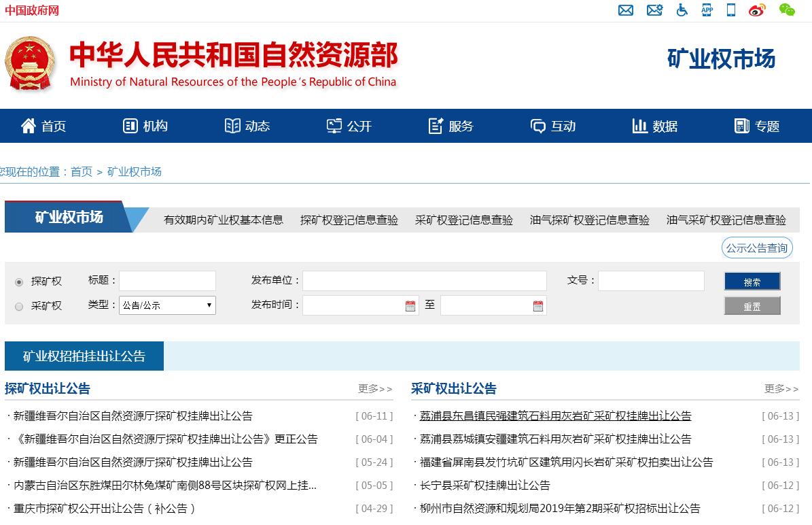Switch to 探矿权登记信息查验 tab
812x525 pixels.
point(349,220)
